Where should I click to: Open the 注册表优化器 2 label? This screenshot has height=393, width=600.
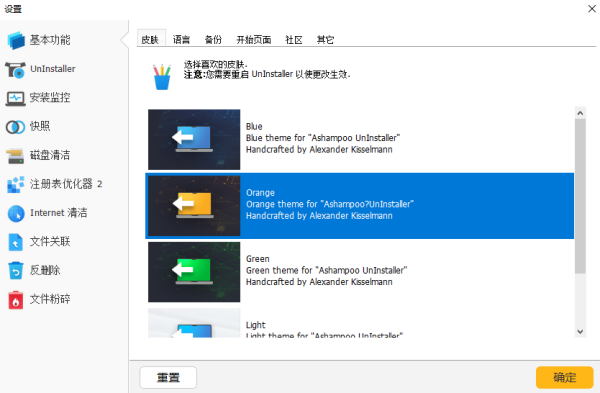(x=66, y=184)
